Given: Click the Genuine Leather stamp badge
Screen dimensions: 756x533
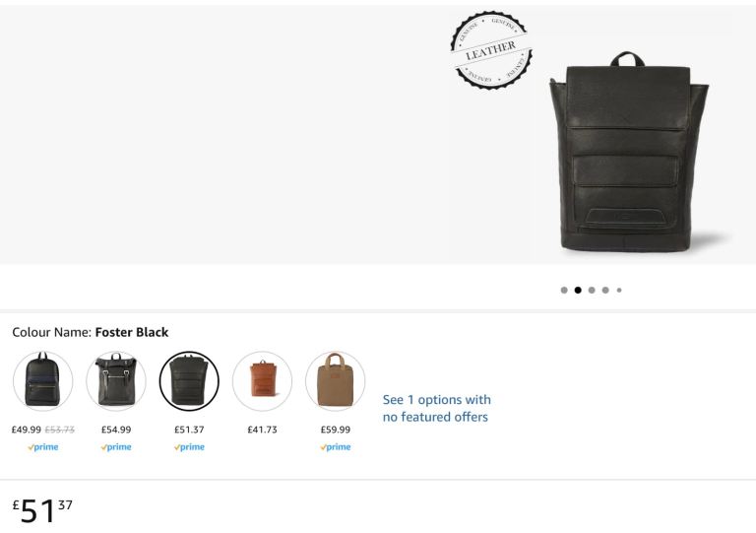Looking at the screenshot, I should point(491,50).
